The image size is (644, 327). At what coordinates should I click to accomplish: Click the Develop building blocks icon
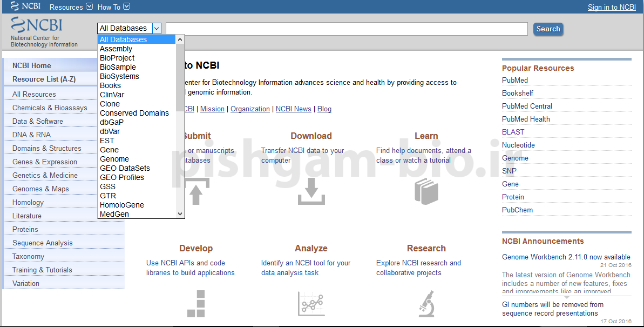coord(196,303)
